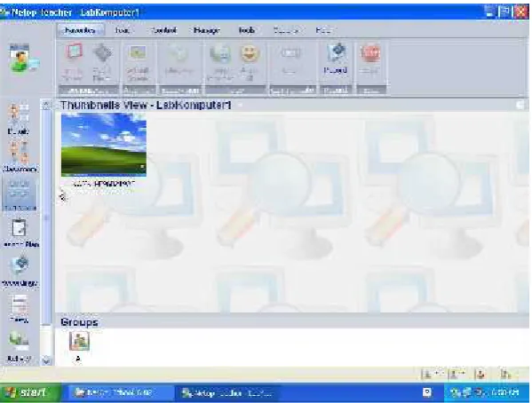Switch to Details view in sidebar

[19, 119]
